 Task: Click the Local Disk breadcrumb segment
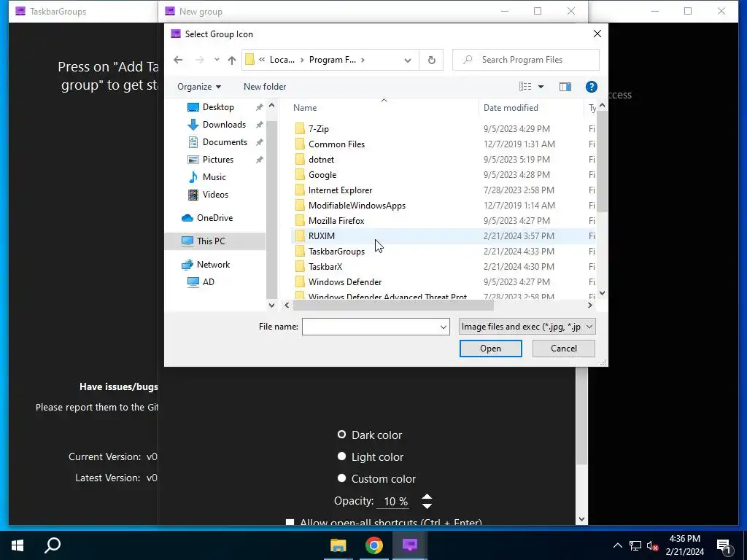pyautogui.click(x=282, y=60)
